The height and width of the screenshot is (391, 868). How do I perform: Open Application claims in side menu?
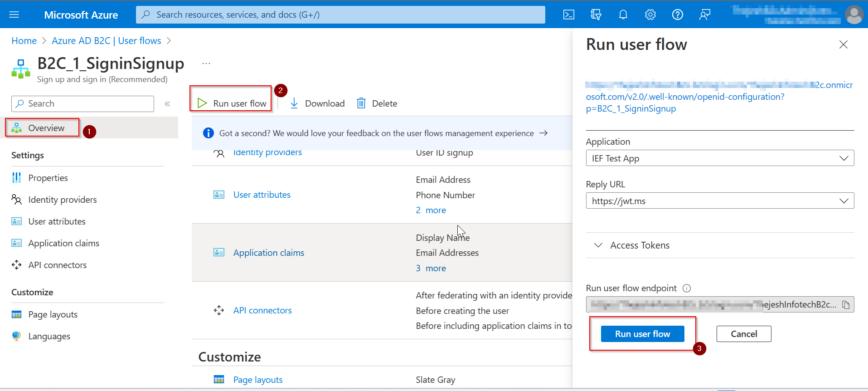(x=64, y=243)
